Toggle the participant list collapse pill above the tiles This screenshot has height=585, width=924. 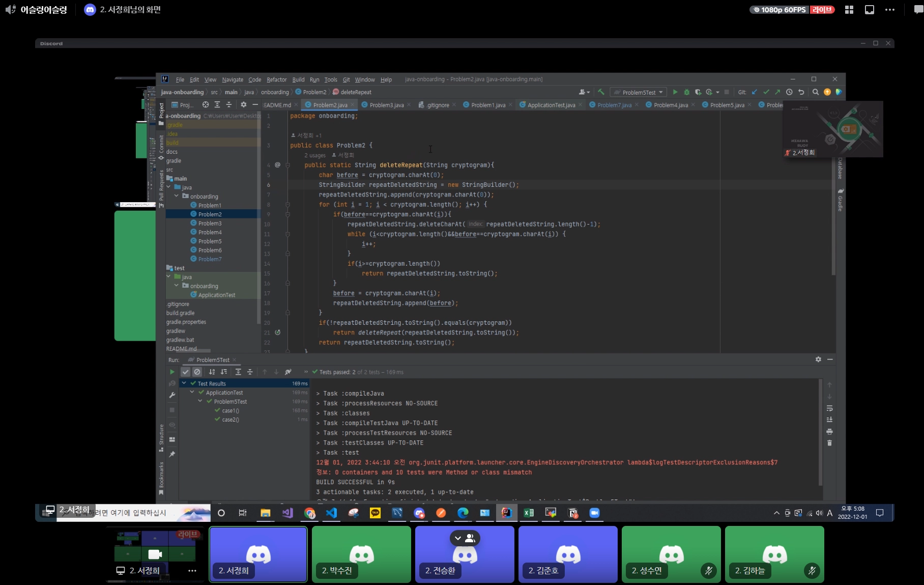[x=465, y=538]
